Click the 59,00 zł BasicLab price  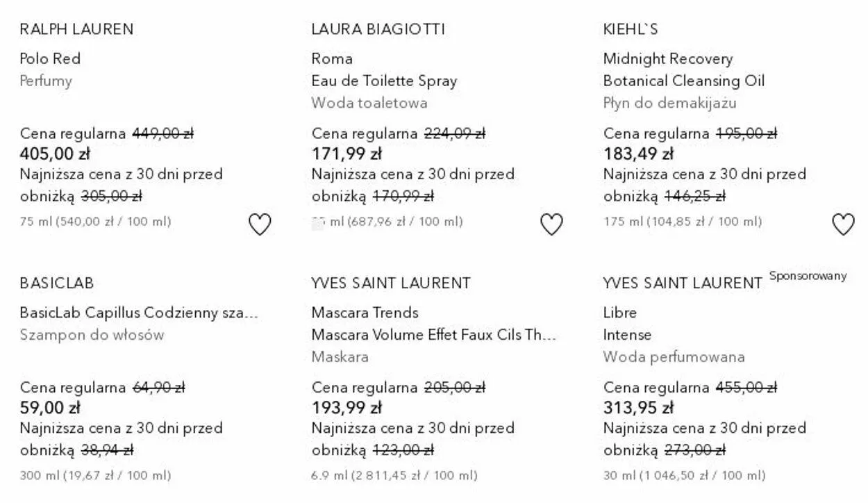pos(51,408)
